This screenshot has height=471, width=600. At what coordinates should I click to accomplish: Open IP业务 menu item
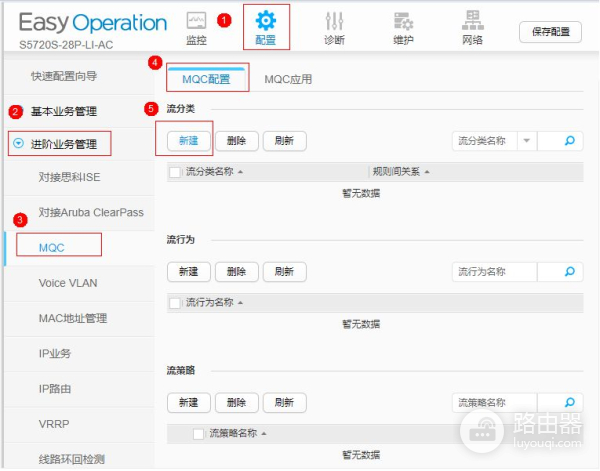click(55, 354)
